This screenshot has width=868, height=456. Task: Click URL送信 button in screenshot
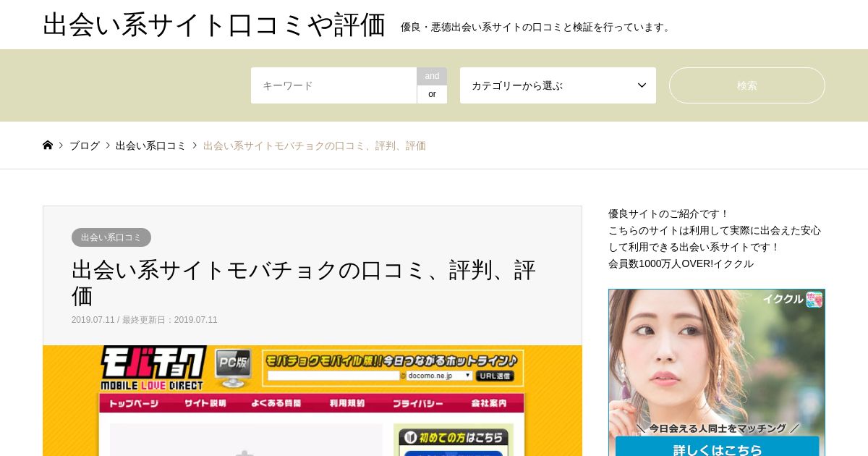[x=495, y=376]
